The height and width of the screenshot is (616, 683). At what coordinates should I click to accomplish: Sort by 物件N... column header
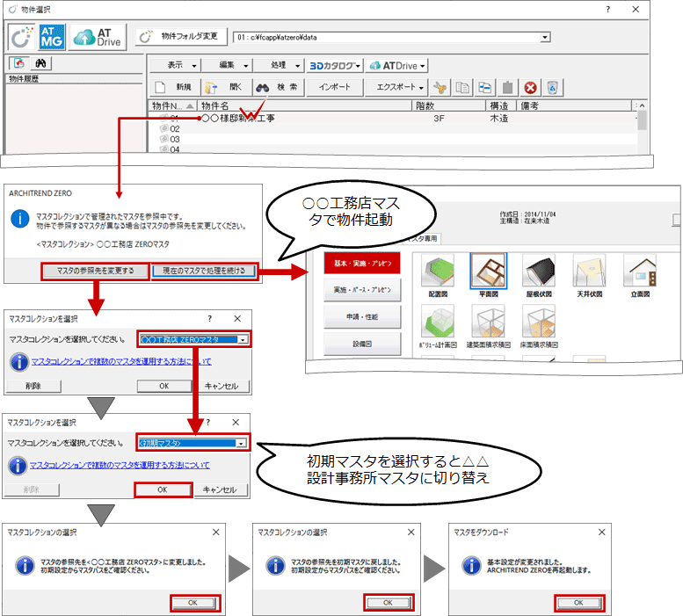(x=173, y=105)
